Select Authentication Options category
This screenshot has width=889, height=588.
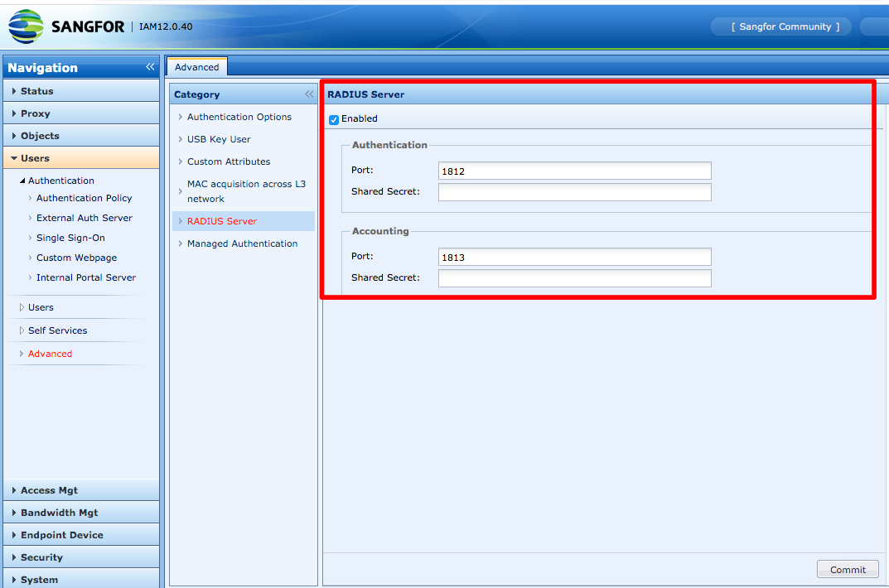[x=239, y=117]
